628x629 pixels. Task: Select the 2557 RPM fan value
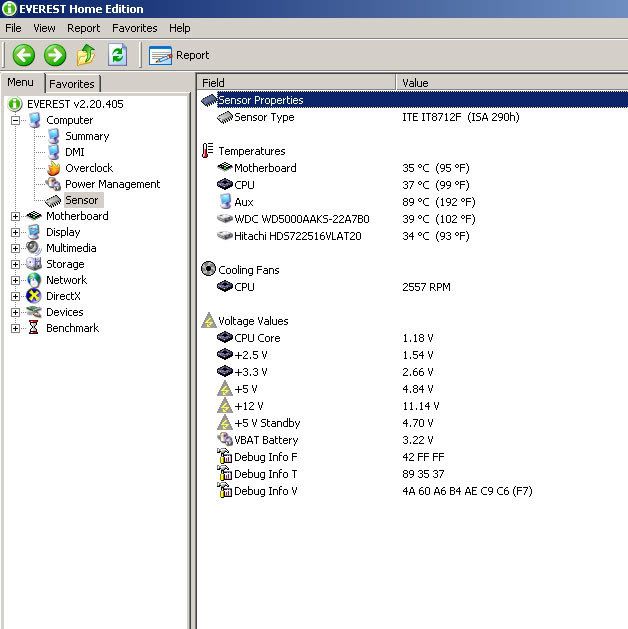point(426,287)
